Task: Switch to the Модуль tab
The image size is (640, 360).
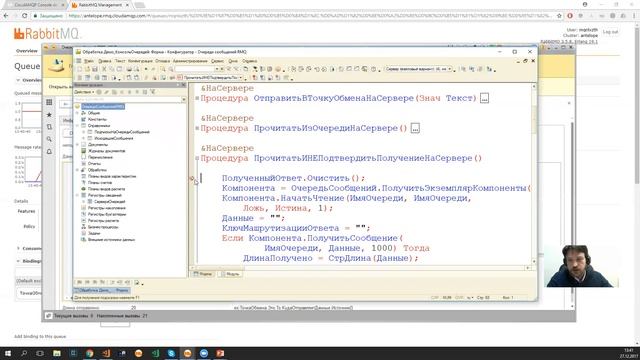Action: coord(230,274)
